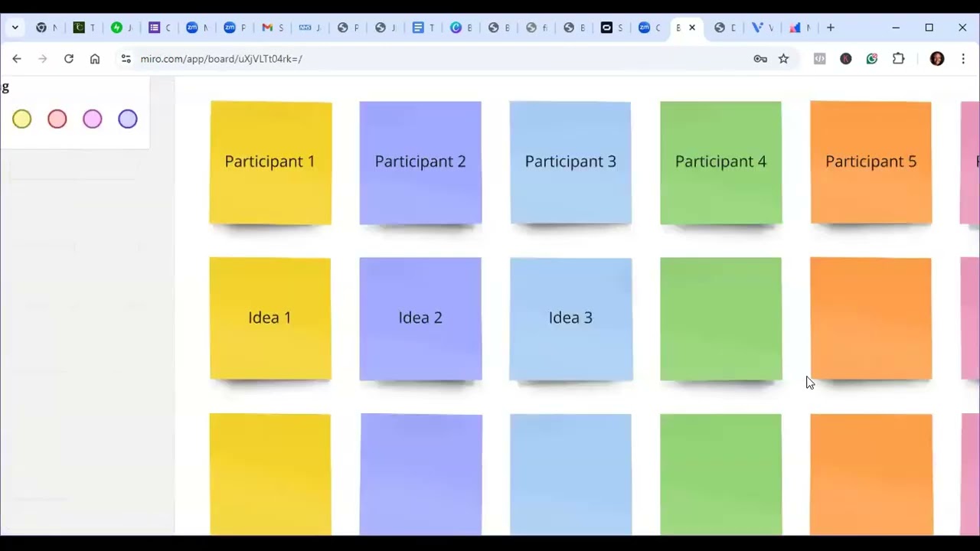Pick the pink-magenta color circle

93,119
